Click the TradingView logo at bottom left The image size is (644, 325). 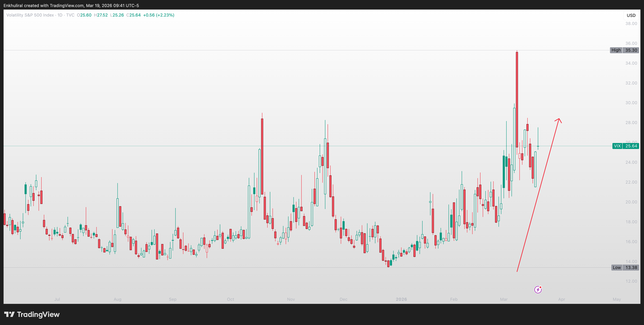tap(32, 314)
